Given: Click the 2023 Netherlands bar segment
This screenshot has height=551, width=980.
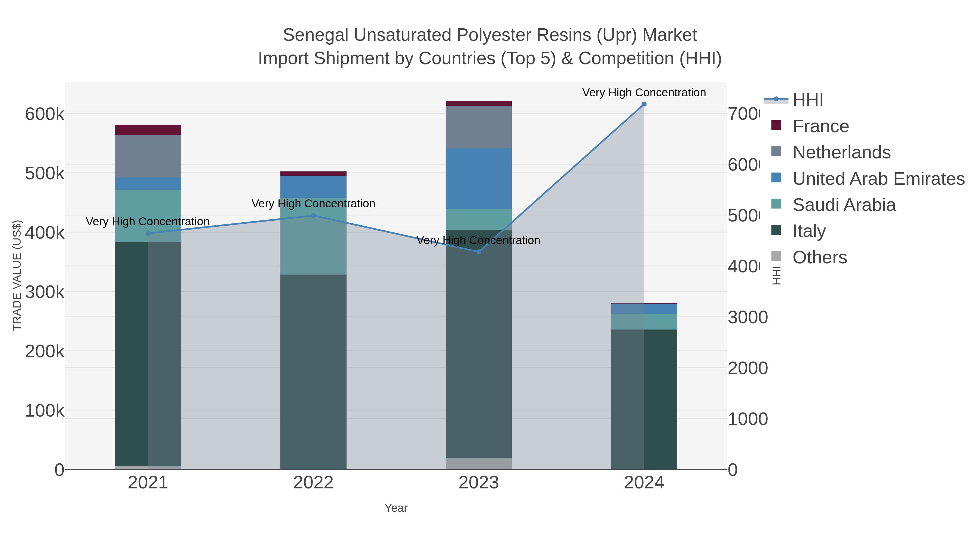Looking at the screenshot, I should (x=479, y=127).
